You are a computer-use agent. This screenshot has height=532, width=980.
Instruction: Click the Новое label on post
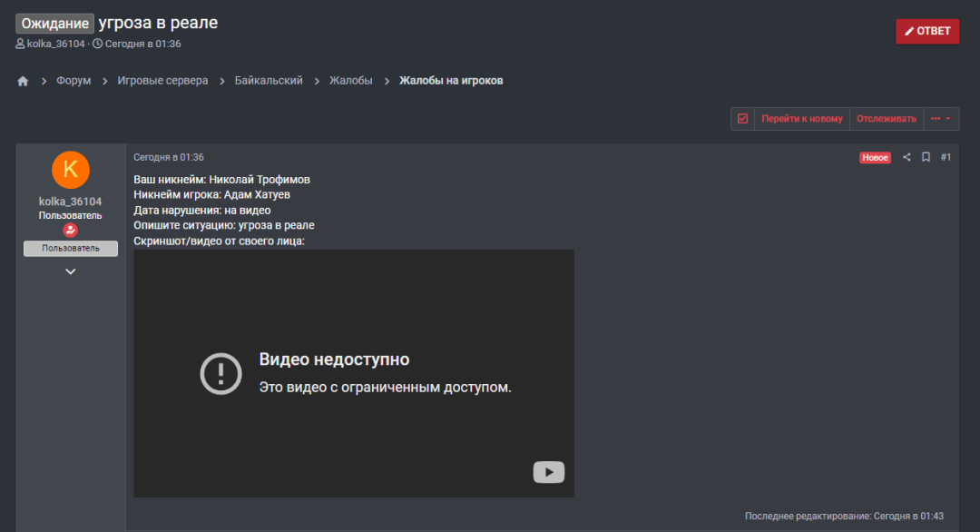tap(875, 158)
